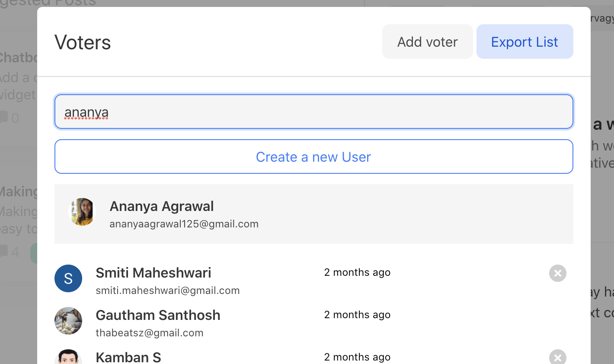
Task: Click Kamban S's cartoon avatar
Action: click(68, 358)
